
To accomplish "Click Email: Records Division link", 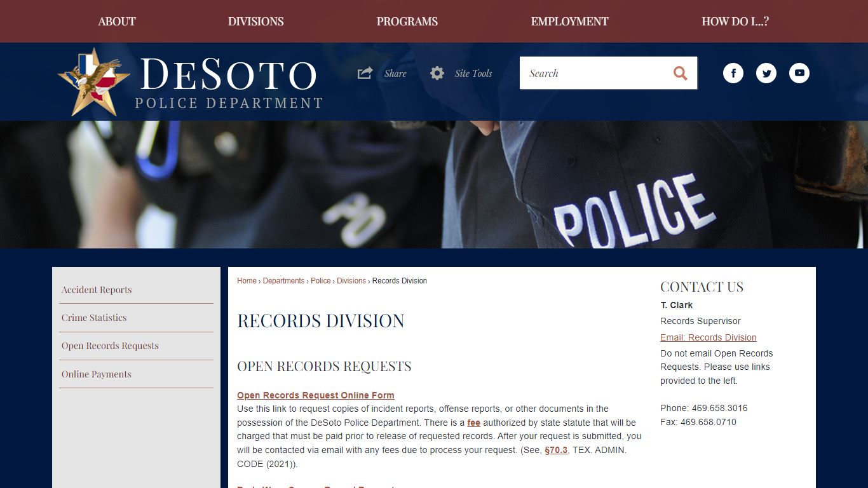I will pos(709,337).
